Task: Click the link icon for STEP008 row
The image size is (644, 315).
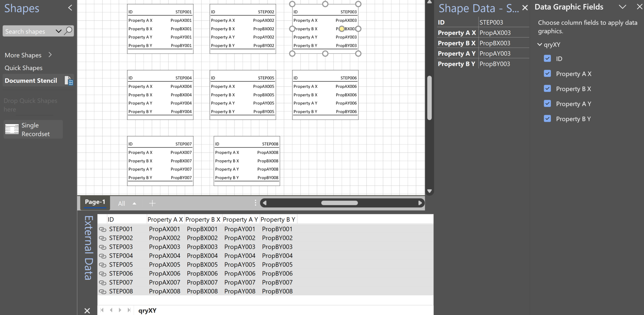Action: coord(103,292)
